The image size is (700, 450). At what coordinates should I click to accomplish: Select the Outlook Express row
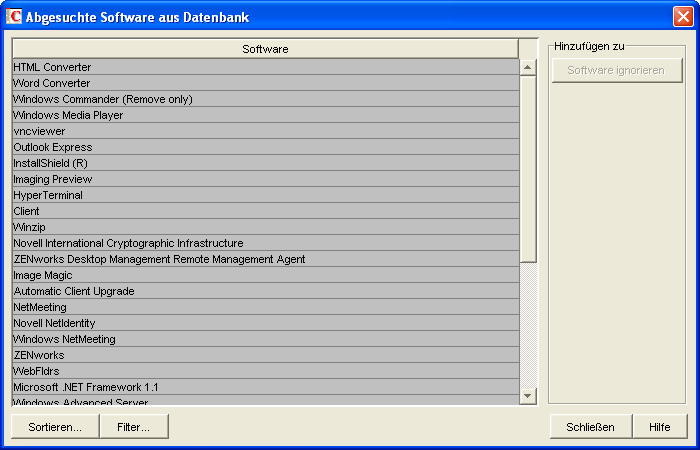tap(266, 147)
